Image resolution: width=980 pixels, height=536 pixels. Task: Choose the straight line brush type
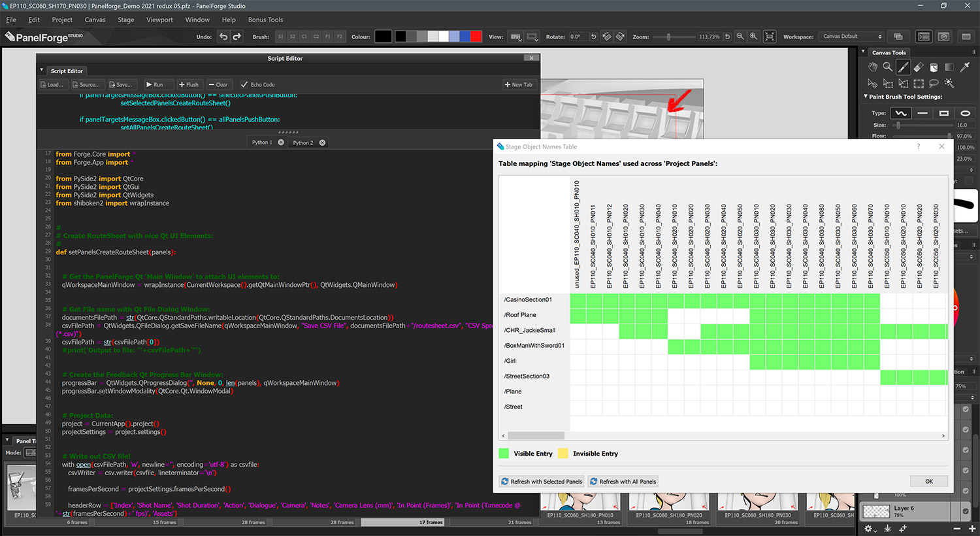[x=923, y=113]
